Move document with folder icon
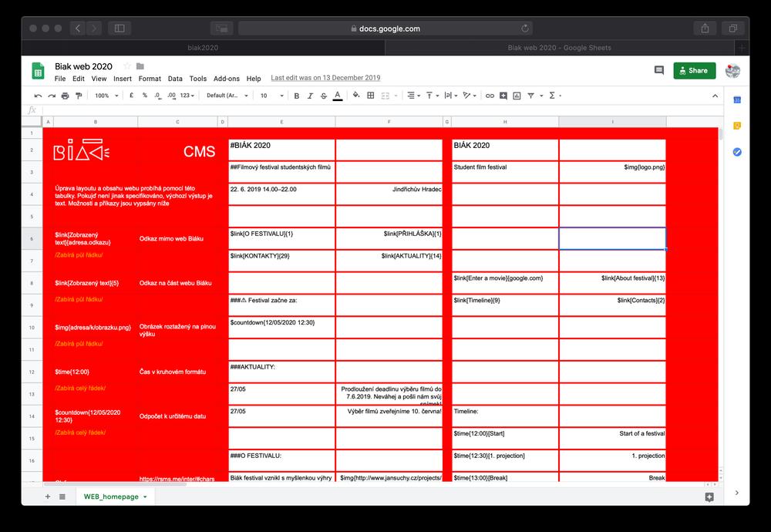 click(140, 66)
